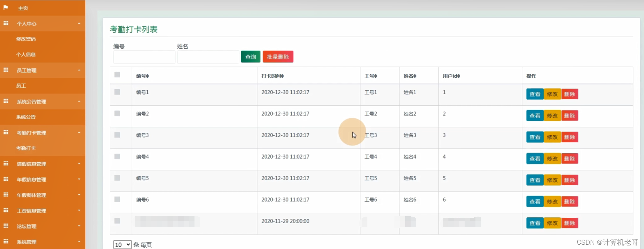
Task: Click the 论坛管理 sidebar menu
Action: click(43, 226)
